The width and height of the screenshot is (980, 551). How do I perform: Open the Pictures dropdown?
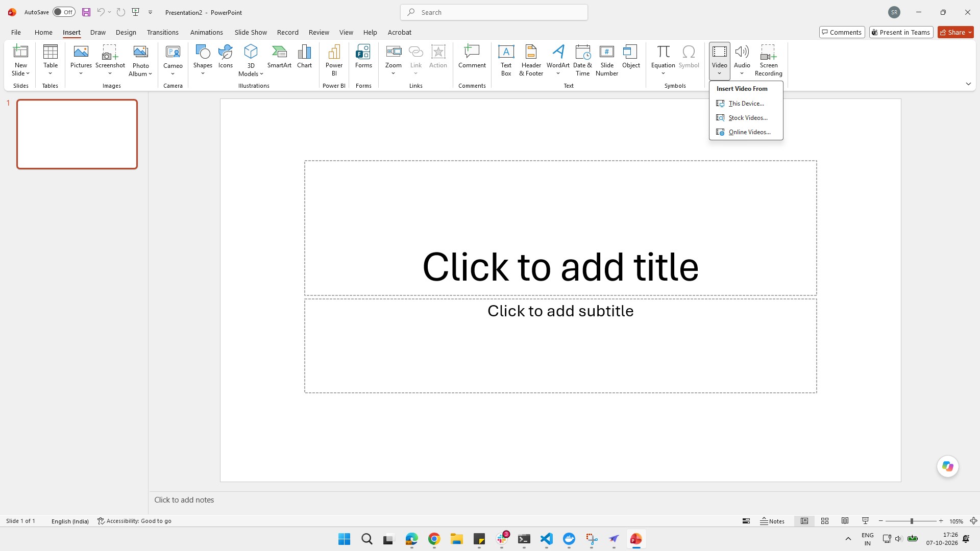coord(81,73)
